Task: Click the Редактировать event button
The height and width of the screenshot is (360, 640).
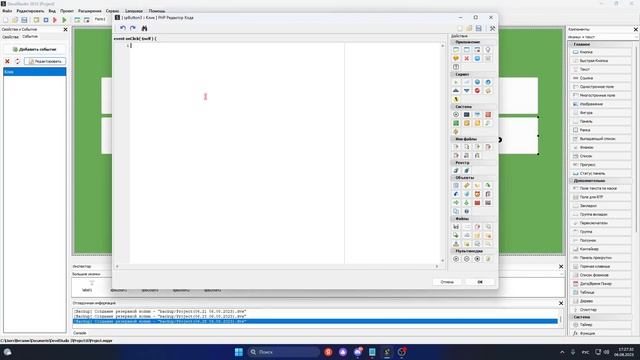Action: coord(45,61)
